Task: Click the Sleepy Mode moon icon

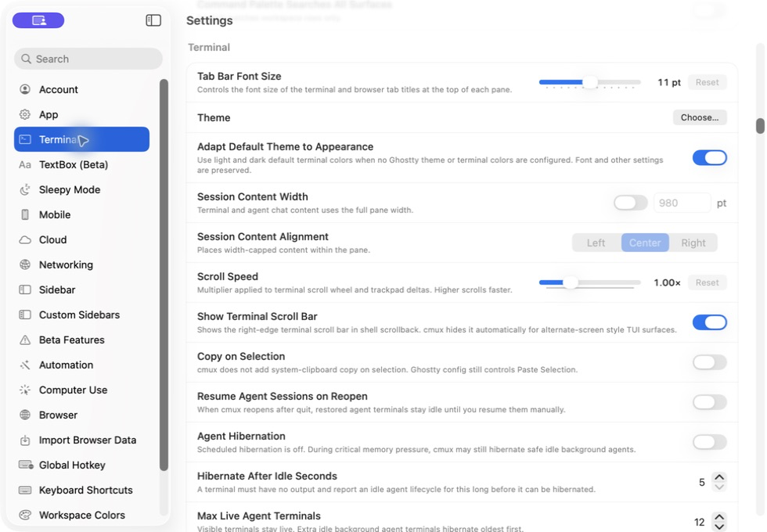Action: point(25,189)
